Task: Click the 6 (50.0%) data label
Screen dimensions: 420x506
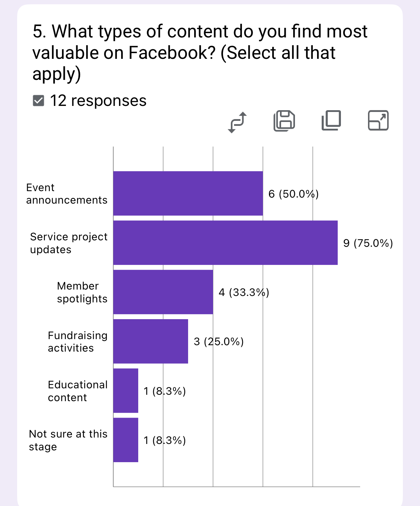Action: [x=293, y=194]
